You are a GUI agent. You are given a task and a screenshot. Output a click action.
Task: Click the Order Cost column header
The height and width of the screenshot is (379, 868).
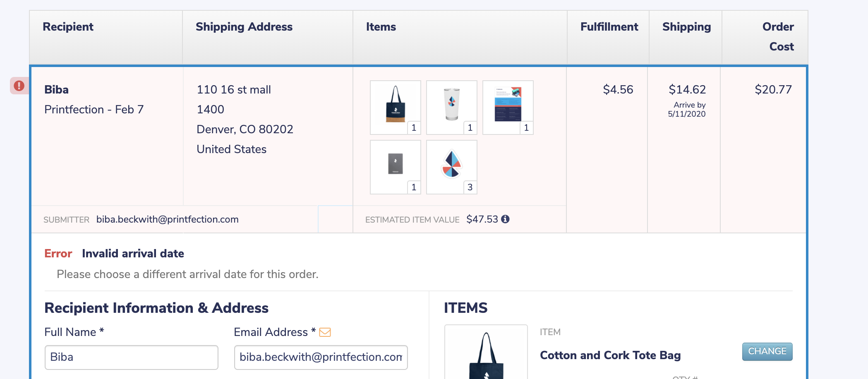778,36
